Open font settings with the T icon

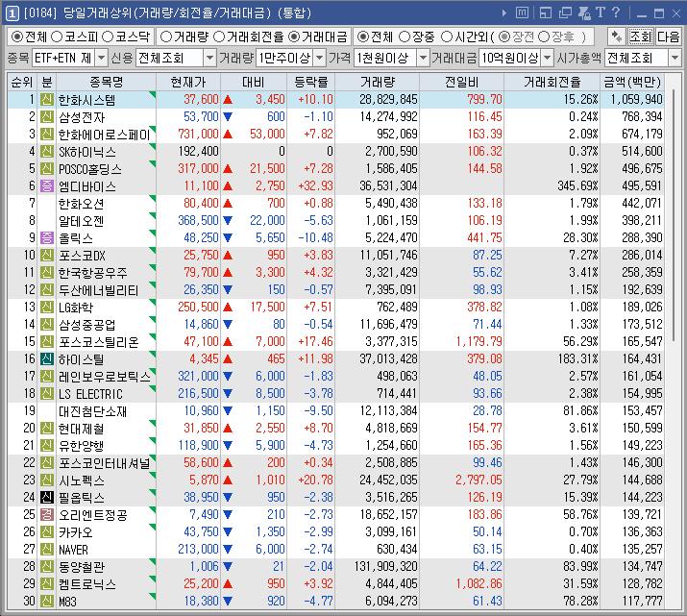coord(601,12)
